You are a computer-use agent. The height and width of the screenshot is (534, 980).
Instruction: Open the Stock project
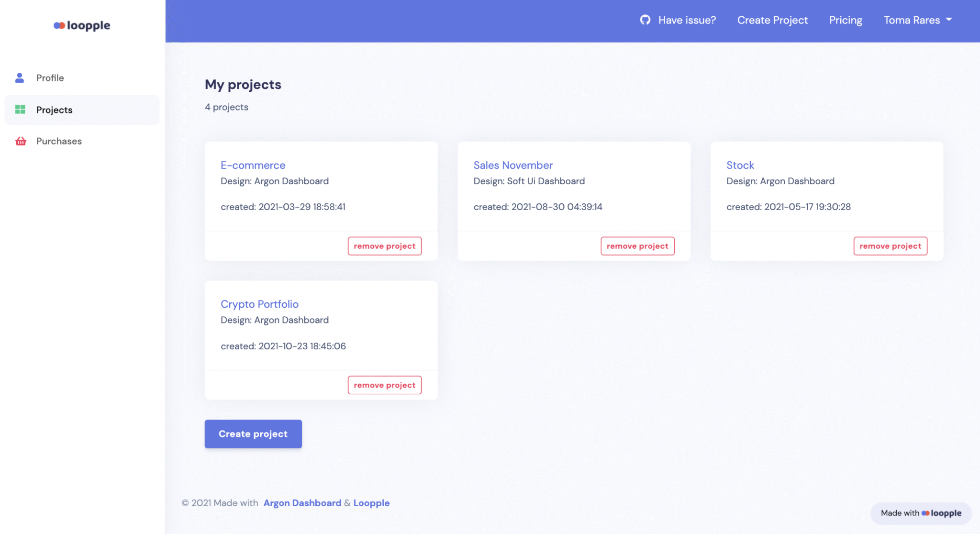pos(740,165)
